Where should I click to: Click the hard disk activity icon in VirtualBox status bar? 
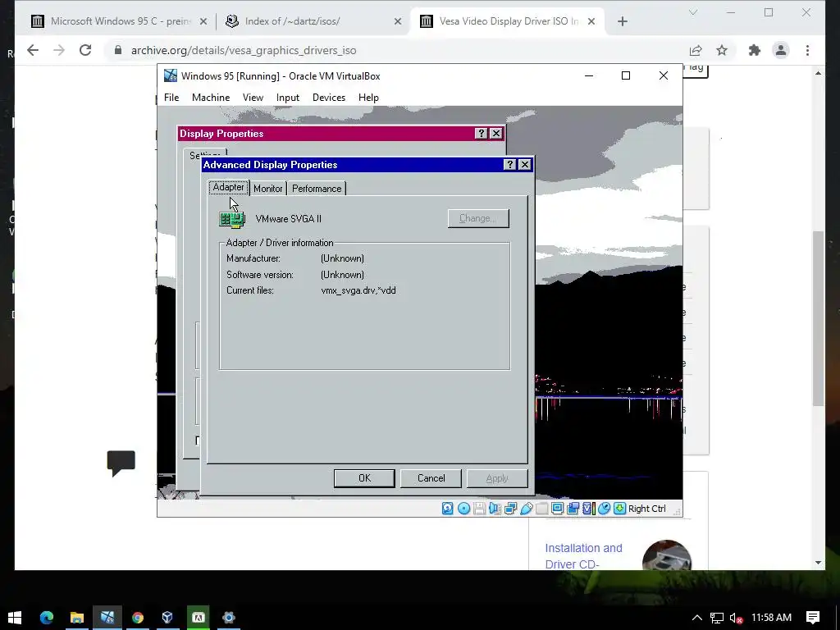click(x=447, y=509)
